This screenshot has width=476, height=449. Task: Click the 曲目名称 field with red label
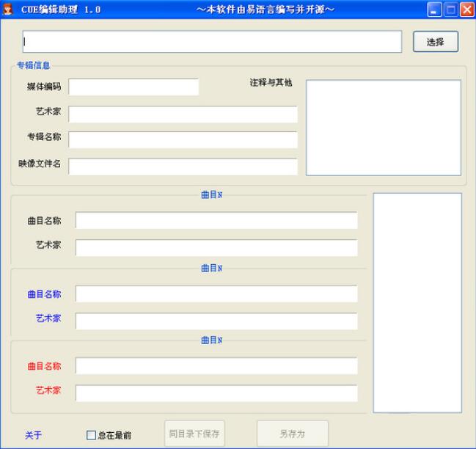tap(216, 366)
